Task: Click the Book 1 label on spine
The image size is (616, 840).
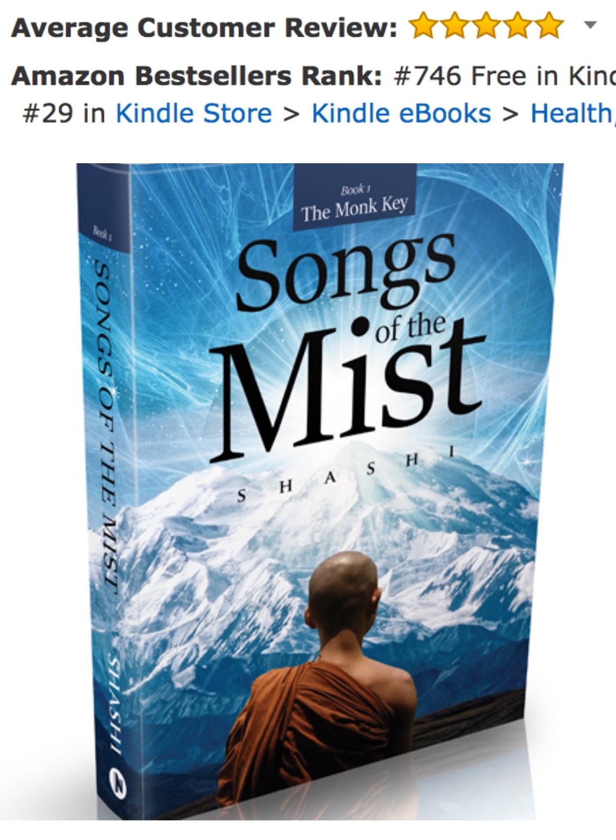Action: pos(102,231)
